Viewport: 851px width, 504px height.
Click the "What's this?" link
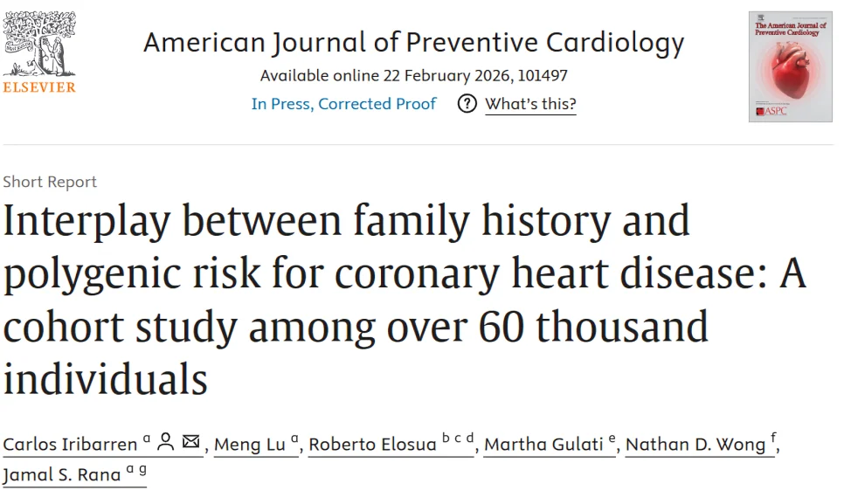(530, 104)
